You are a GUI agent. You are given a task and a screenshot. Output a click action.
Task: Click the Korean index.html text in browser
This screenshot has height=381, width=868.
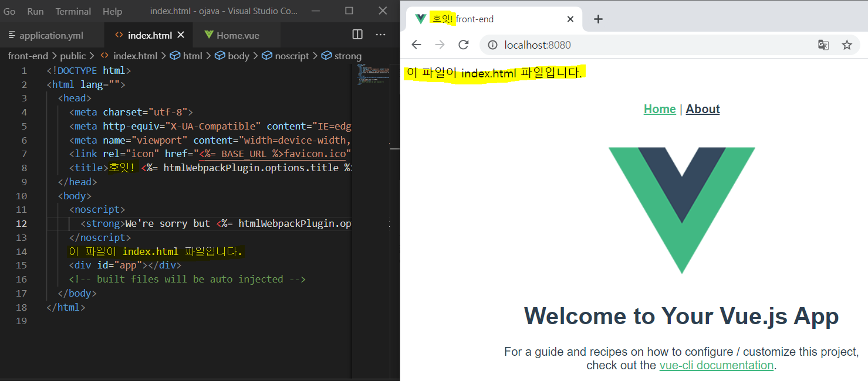click(x=494, y=73)
